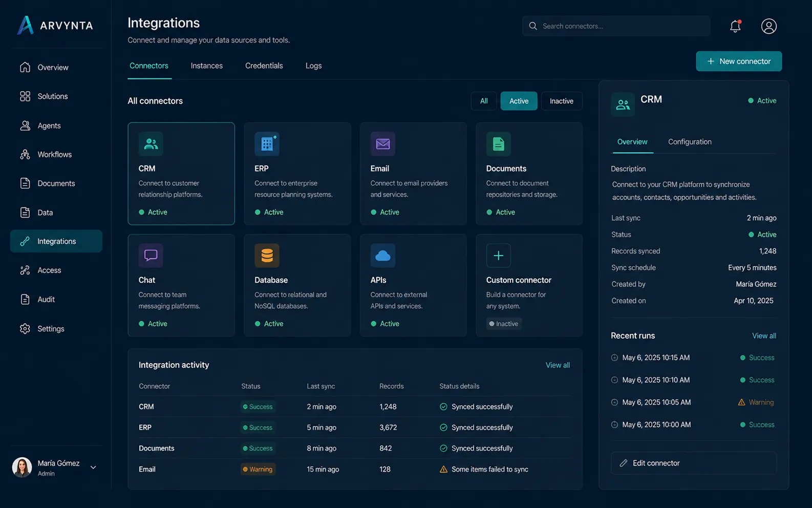This screenshot has width=812, height=508.
Task: Open the notifications bell
Action: click(x=735, y=26)
